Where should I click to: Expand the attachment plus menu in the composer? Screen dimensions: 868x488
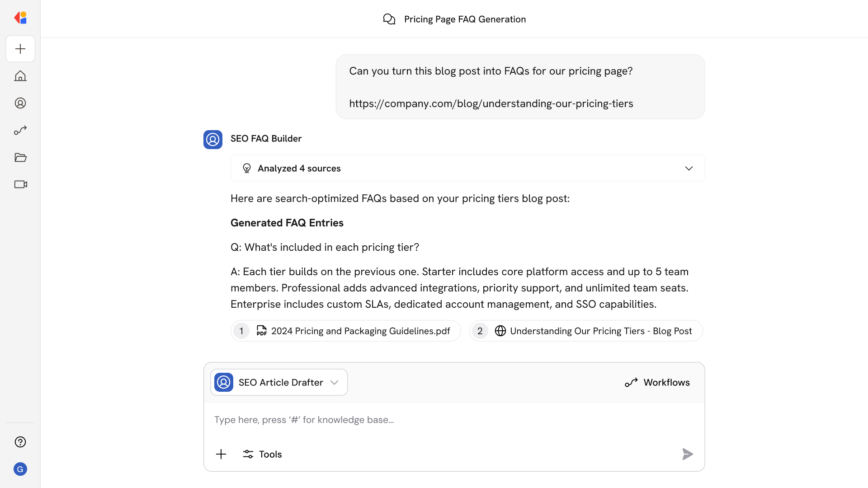coord(221,454)
